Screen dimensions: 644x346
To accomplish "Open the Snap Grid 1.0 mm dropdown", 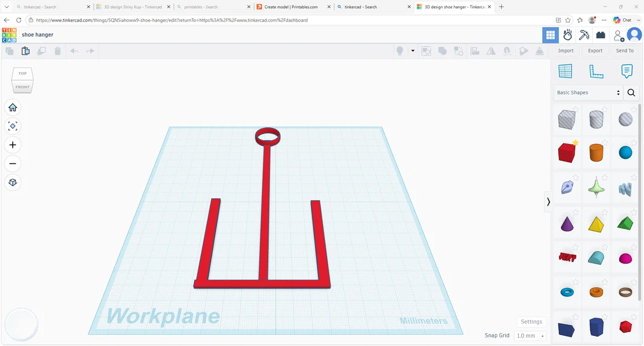I will pos(530,335).
